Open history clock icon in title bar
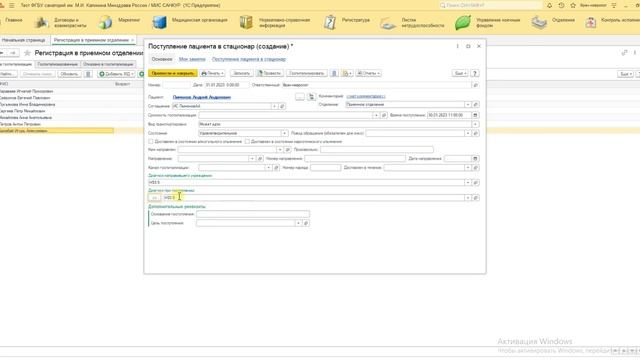Viewport: 640px width, 360px height. pyautogui.click(x=561, y=5)
